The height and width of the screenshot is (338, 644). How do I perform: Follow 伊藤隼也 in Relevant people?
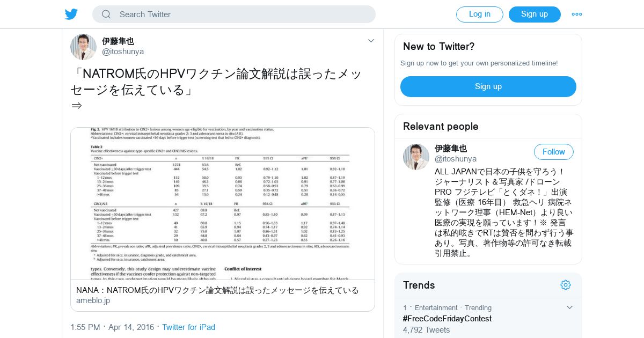pos(554,152)
